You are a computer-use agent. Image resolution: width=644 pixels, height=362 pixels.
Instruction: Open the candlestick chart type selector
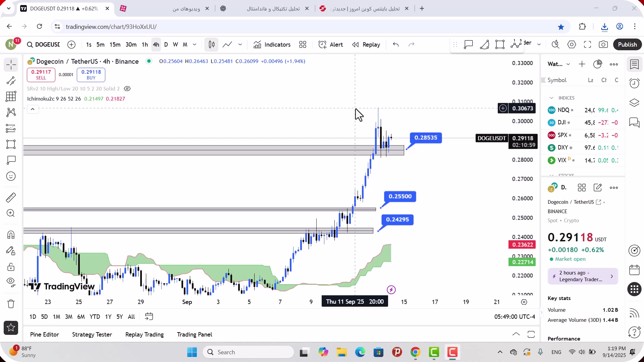[x=211, y=45]
